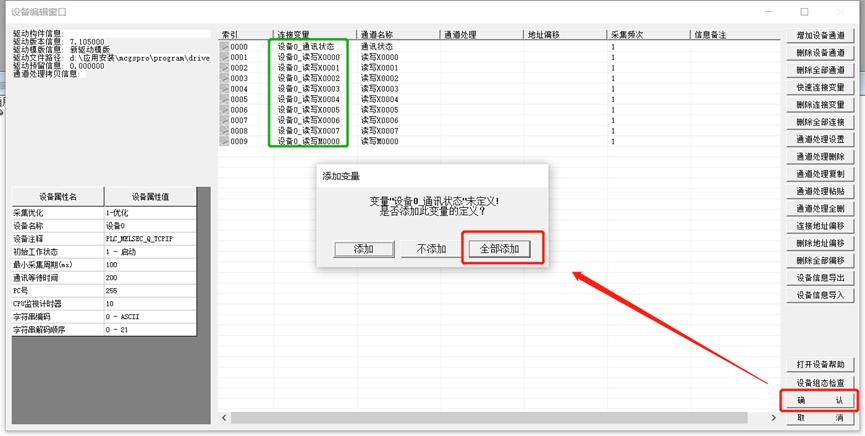Screen dimensions: 865x436
Task: Click the row icon beside index 0000
Action: point(224,47)
